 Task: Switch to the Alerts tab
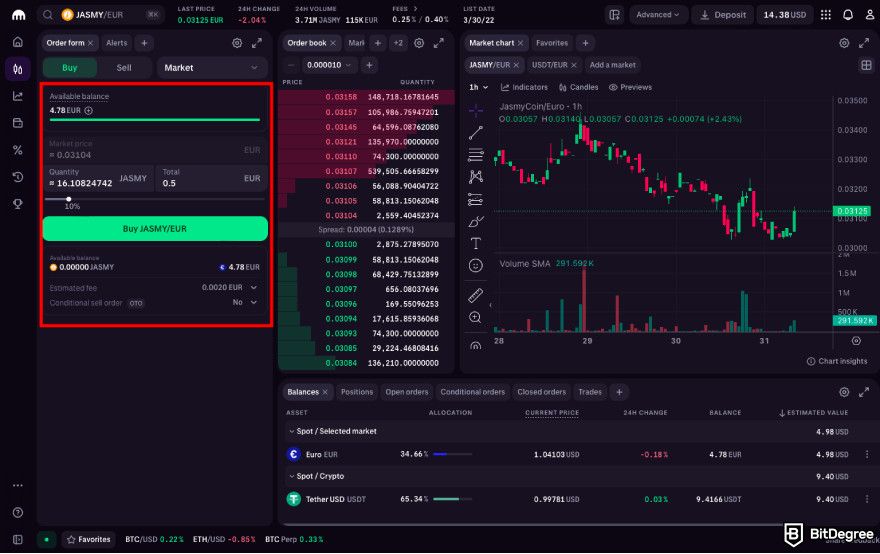point(117,43)
